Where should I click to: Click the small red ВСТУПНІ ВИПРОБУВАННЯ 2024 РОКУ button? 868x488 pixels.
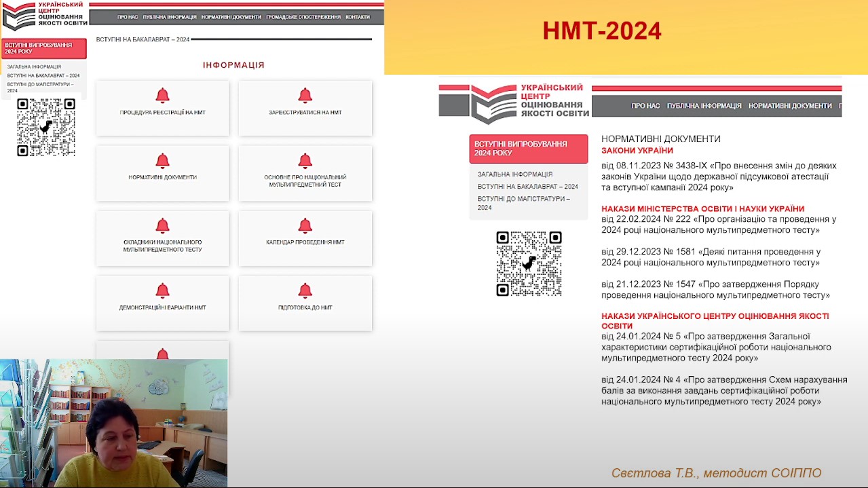(x=44, y=48)
